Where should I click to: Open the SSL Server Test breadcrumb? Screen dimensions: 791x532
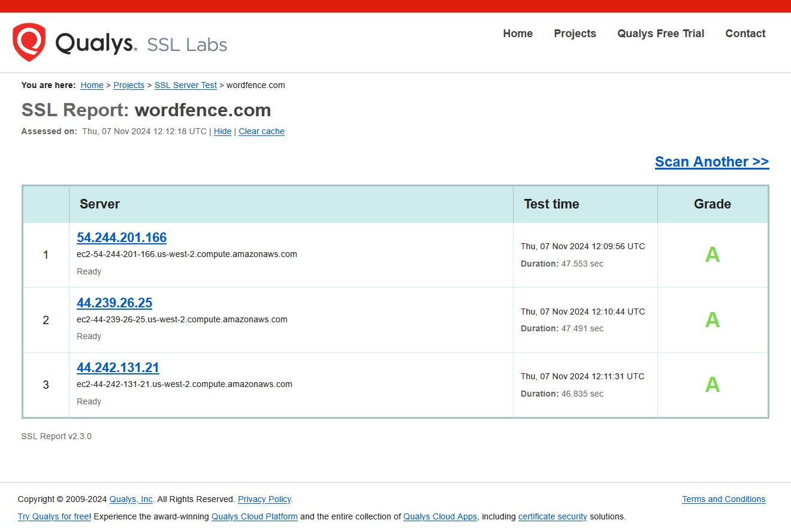click(x=185, y=85)
